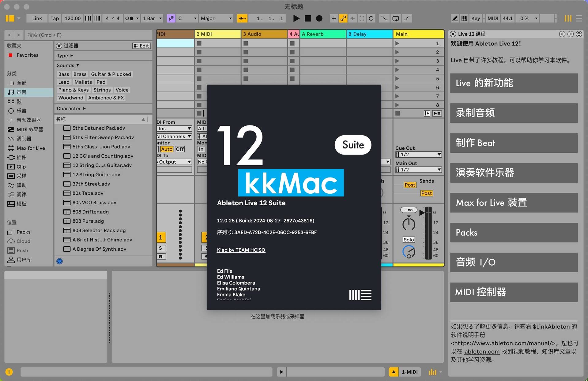Toggle MIDI Map mode
This screenshot has height=381, width=588.
pyautogui.click(x=493, y=18)
